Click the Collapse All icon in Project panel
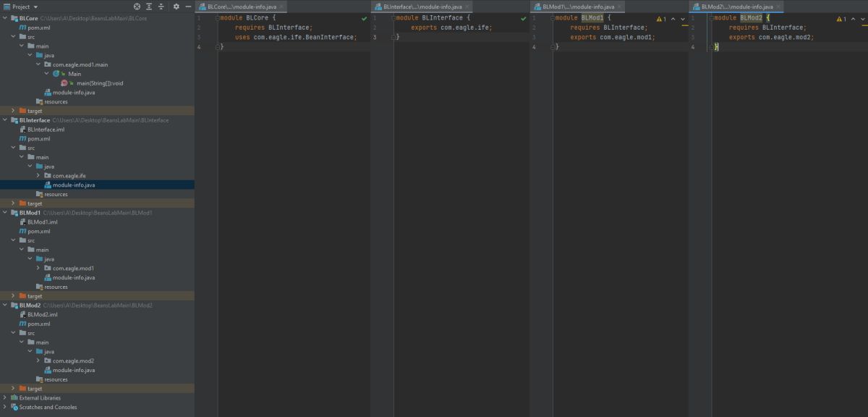The height and width of the screenshot is (417, 868). click(x=161, y=6)
